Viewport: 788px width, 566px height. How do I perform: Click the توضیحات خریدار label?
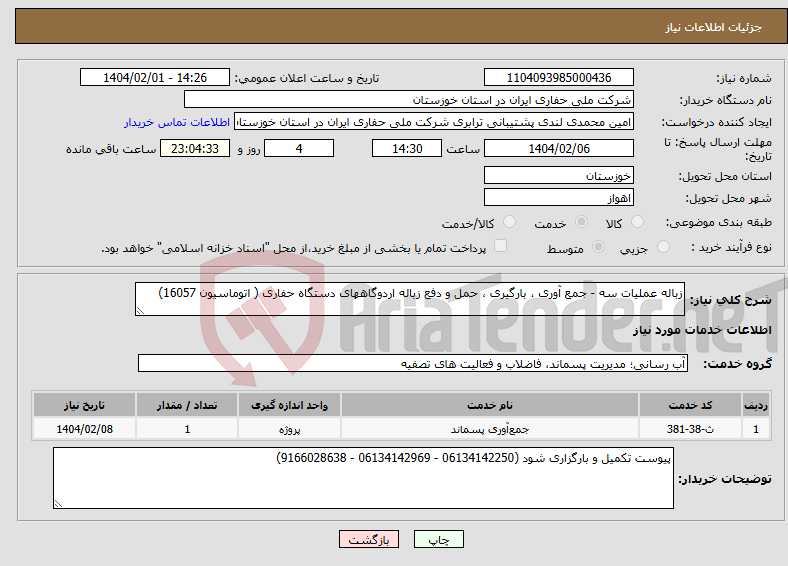(x=725, y=479)
